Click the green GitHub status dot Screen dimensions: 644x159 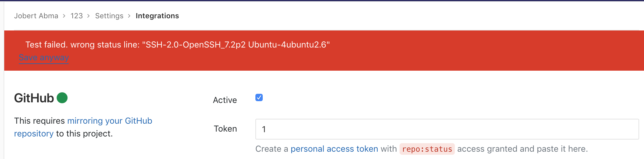pos(62,98)
